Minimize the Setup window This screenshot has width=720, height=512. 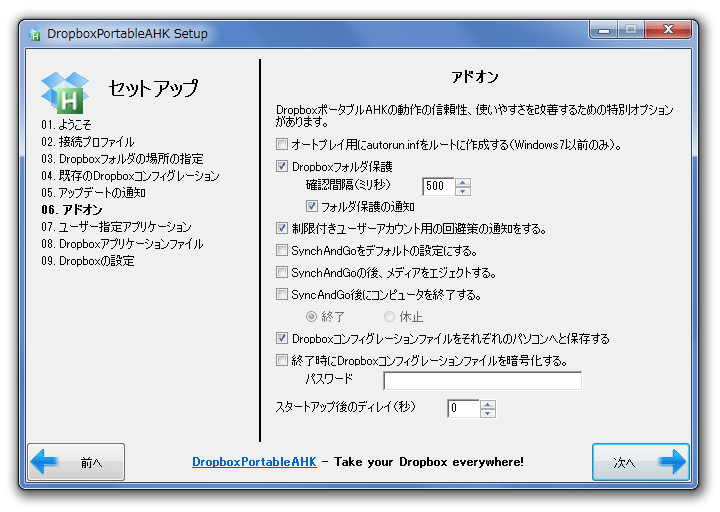pos(603,30)
